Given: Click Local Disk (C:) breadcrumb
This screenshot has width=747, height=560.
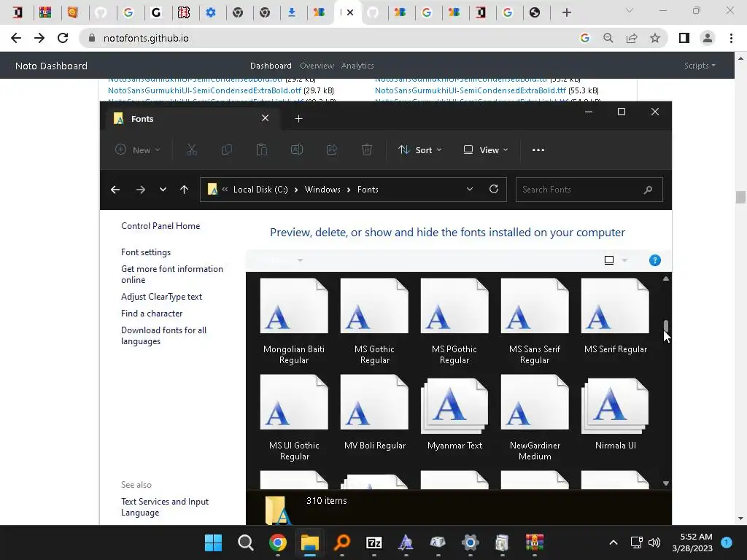Looking at the screenshot, I should [260, 190].
